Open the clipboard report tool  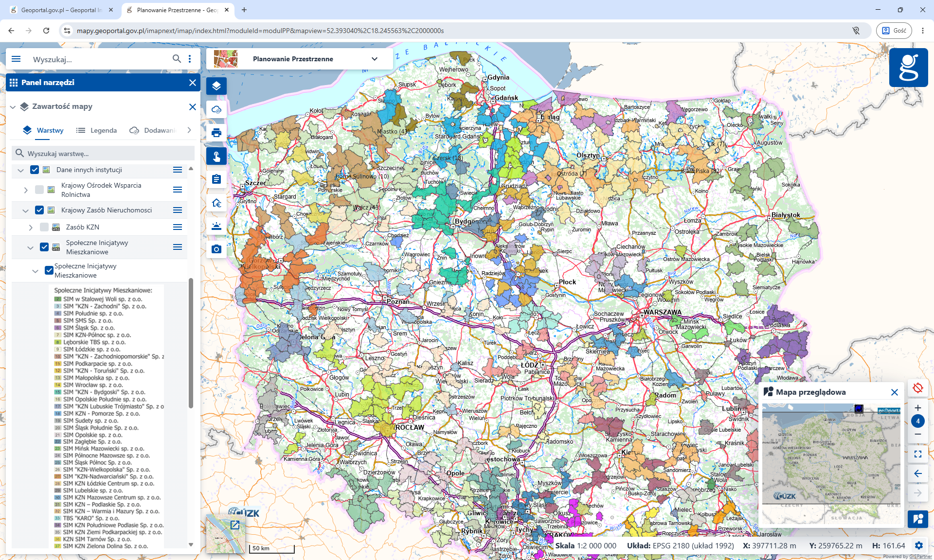pos(216,179)
